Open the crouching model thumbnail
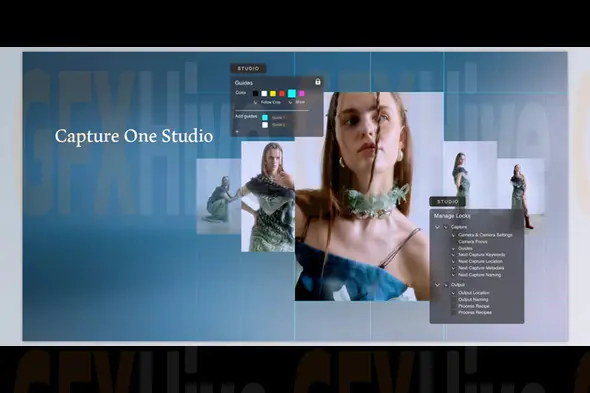This screenshot has width=590, height=393. coord(219,196)
